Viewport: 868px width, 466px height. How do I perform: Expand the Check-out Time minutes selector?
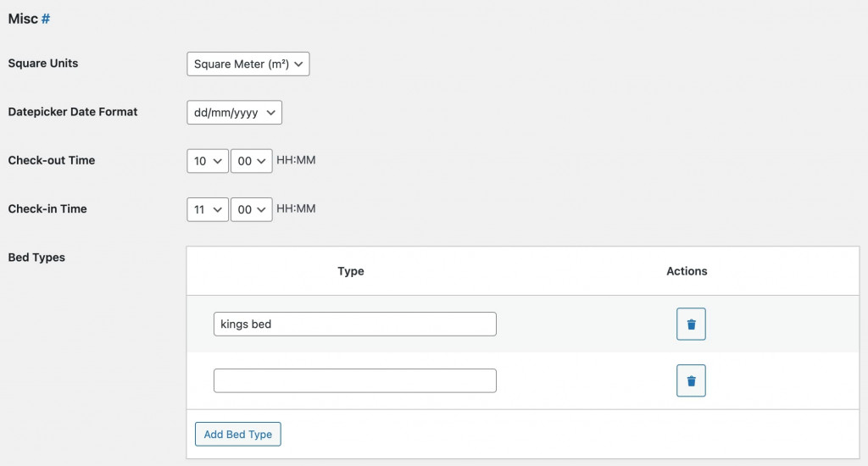coord(251,161)
